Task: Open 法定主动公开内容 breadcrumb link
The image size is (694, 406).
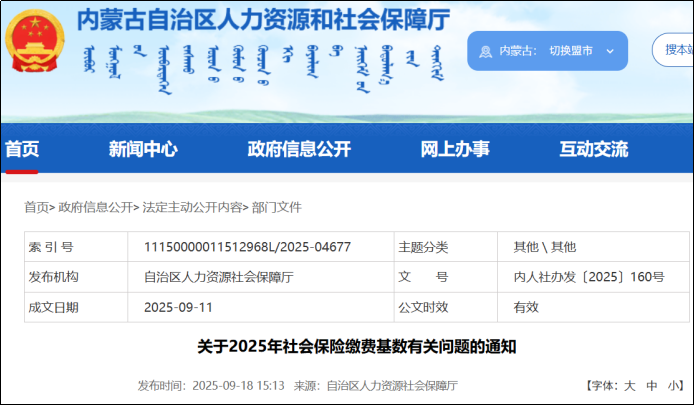Action: [x=192, y=207]
